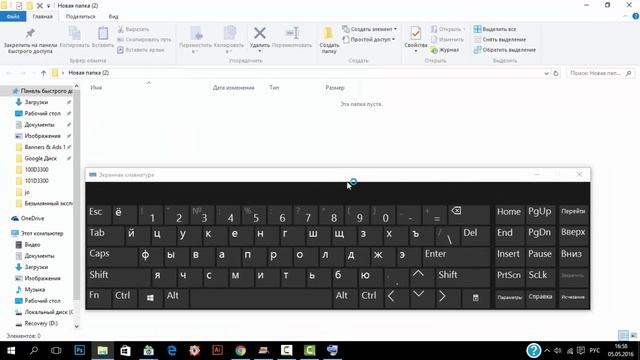Toggle the right Alt key on keyboard
The height and width of the screenshot is (360, 640).
point(345,298)
